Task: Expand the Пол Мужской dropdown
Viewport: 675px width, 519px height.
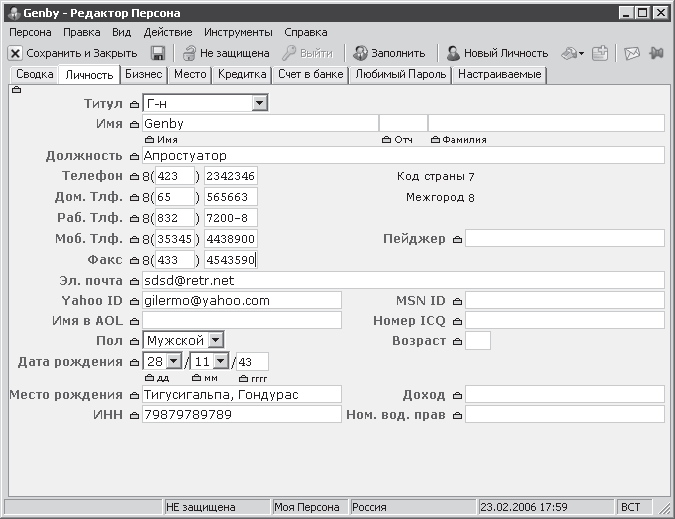Action: [216, 340]
